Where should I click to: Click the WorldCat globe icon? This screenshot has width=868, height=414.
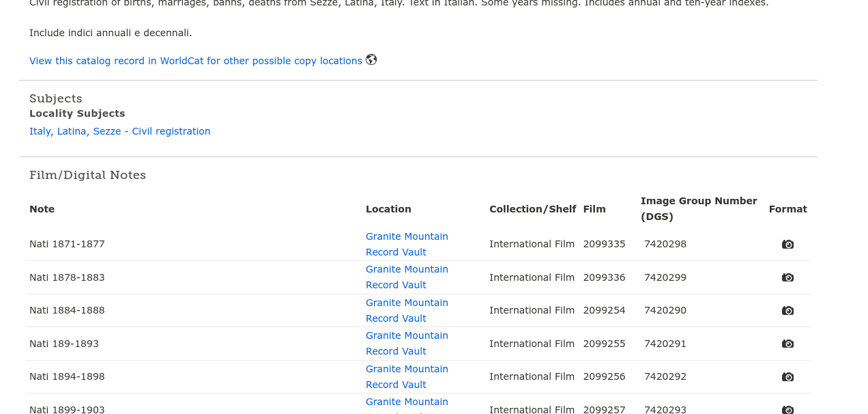tap(371, 59)
